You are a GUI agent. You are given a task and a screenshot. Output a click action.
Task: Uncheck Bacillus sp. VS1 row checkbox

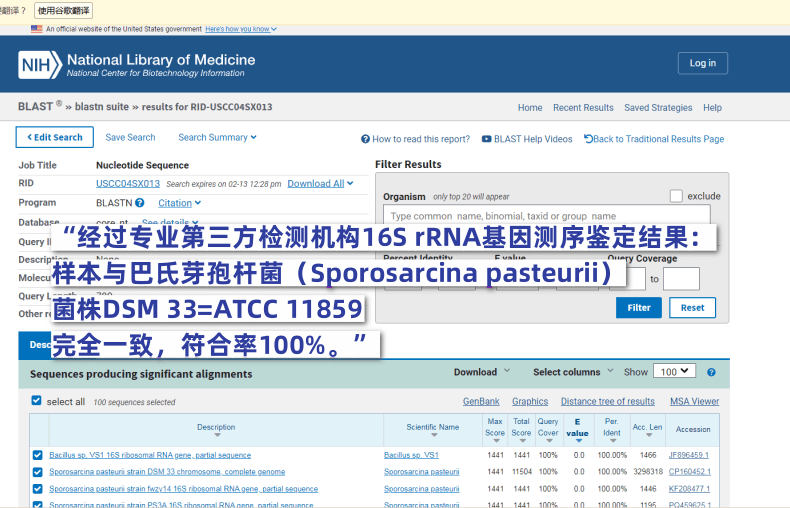pos(37,455)
